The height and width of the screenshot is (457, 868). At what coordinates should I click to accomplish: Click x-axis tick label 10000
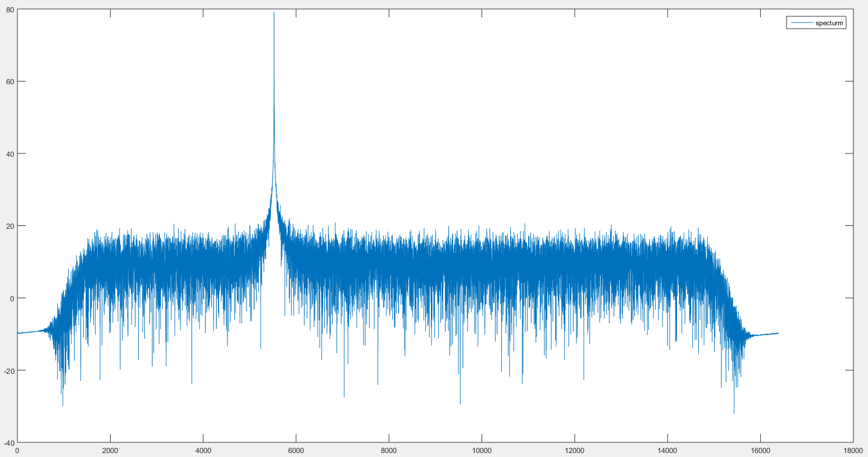click(481, 451)
